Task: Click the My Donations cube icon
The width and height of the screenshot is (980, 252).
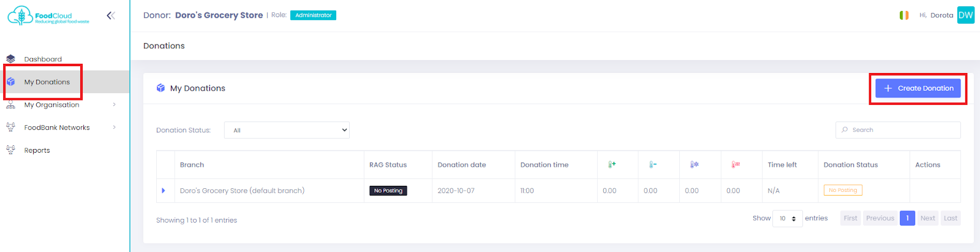Action: 10,82
